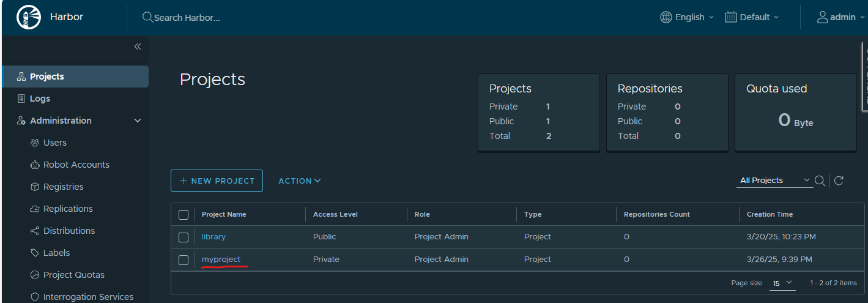Open the library project link

(x=213, y=237)
